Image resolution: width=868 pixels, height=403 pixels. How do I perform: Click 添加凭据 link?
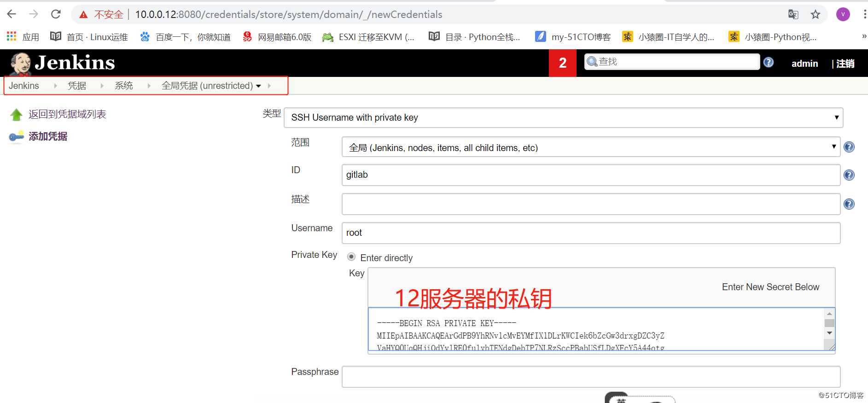(x=48, y=136)
